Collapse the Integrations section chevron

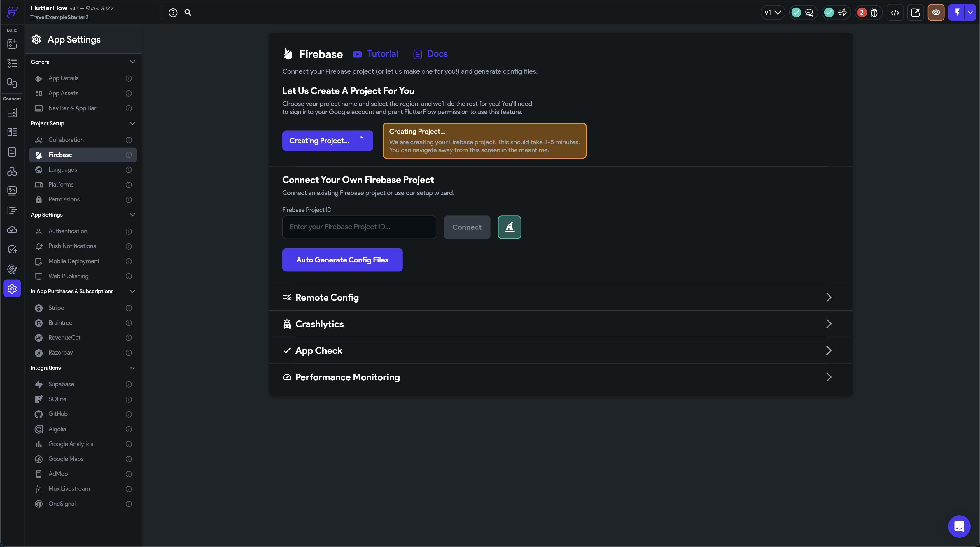point(132,368)
